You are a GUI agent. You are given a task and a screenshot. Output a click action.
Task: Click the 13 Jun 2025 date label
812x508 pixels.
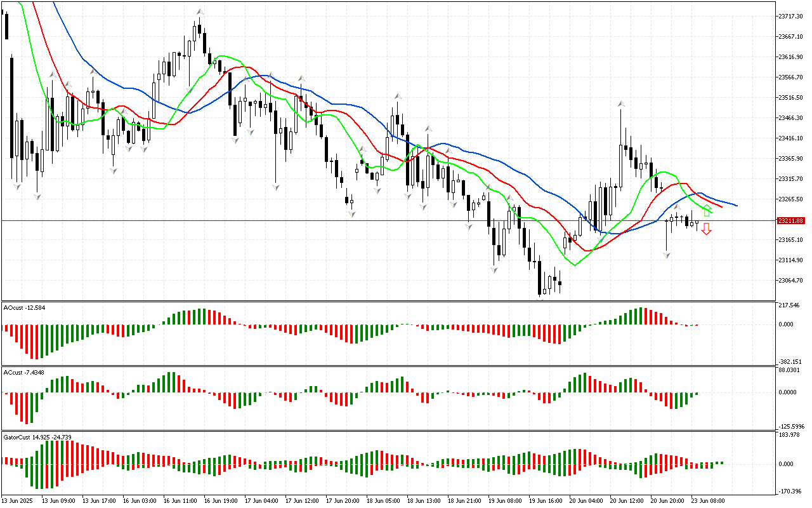click(19, 500)
